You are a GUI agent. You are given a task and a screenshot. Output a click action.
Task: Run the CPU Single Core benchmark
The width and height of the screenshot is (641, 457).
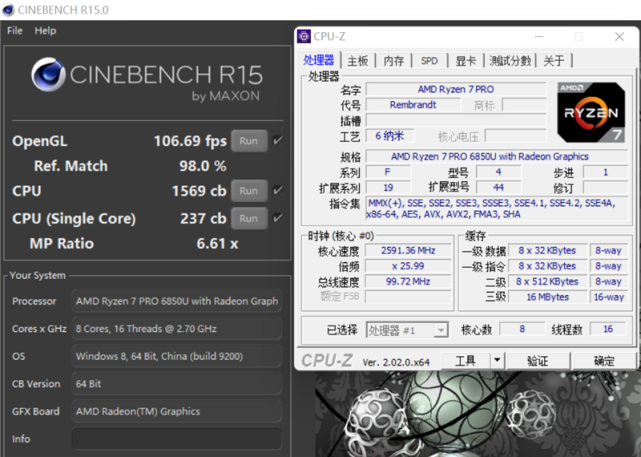248,218
